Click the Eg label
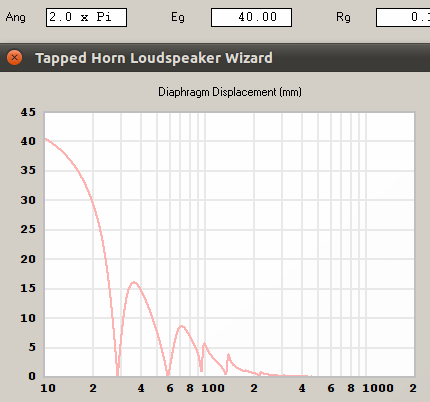The width and height of the screenshot is (430, 402). (178, 17)
